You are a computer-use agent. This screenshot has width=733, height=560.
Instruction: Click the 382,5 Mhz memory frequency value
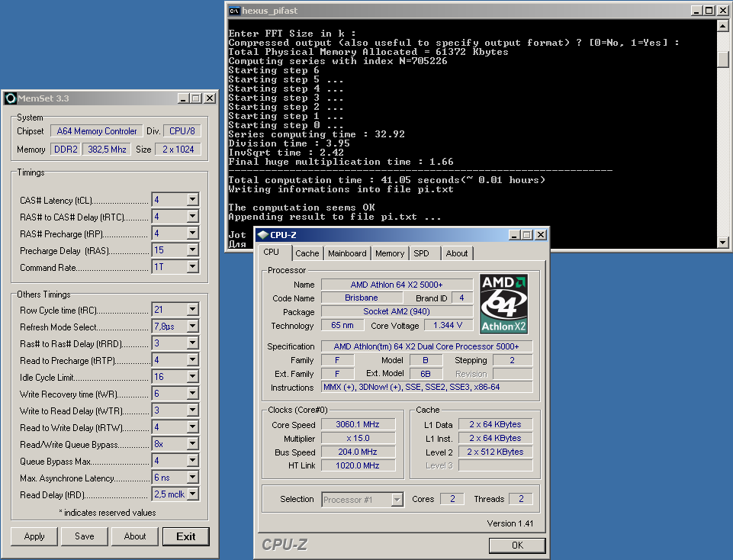pos(107,150)
